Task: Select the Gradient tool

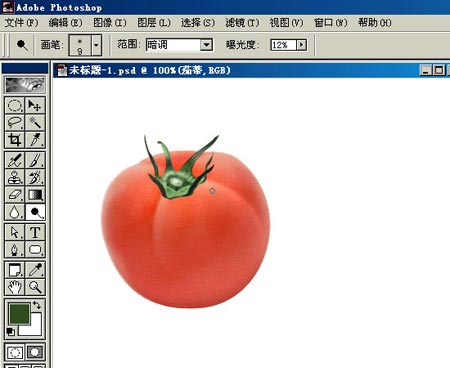Action: point(35,195)
